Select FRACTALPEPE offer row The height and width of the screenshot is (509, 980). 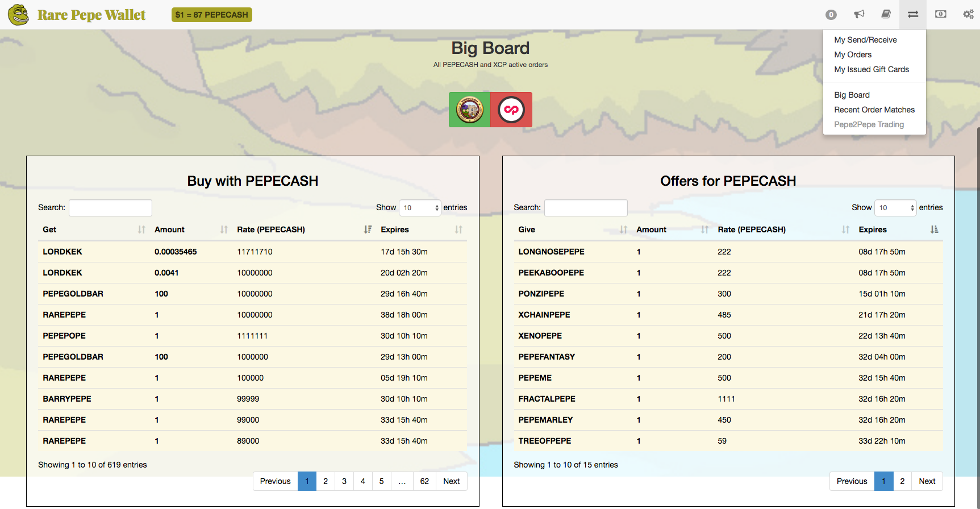point(728,399)
